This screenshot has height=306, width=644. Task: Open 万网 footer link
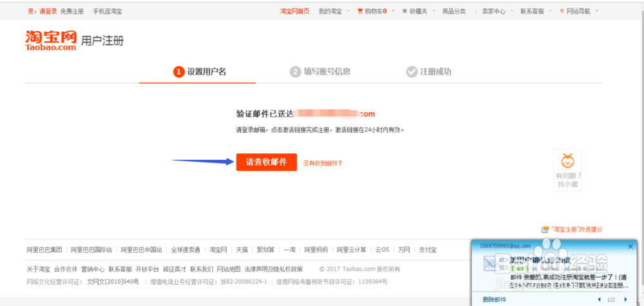coord(404,250)
